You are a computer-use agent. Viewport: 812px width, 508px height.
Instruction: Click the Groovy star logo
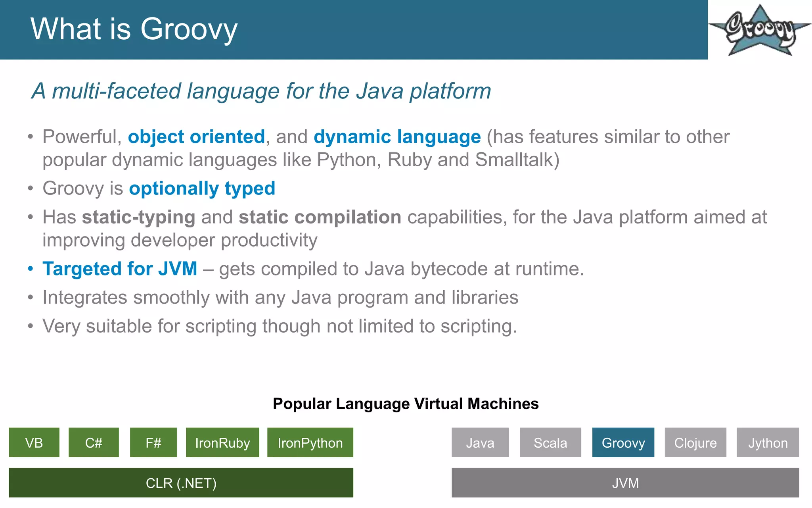[759, 30]
